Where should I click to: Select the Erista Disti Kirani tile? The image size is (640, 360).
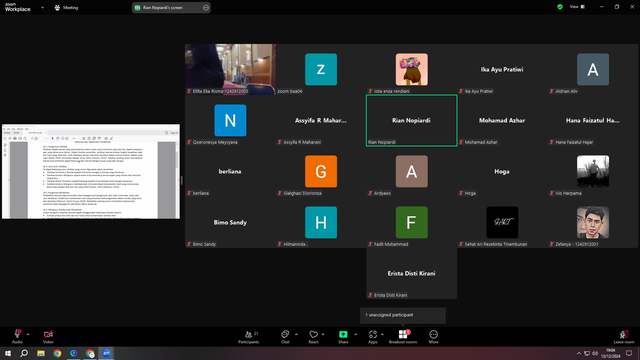[411, 273]
